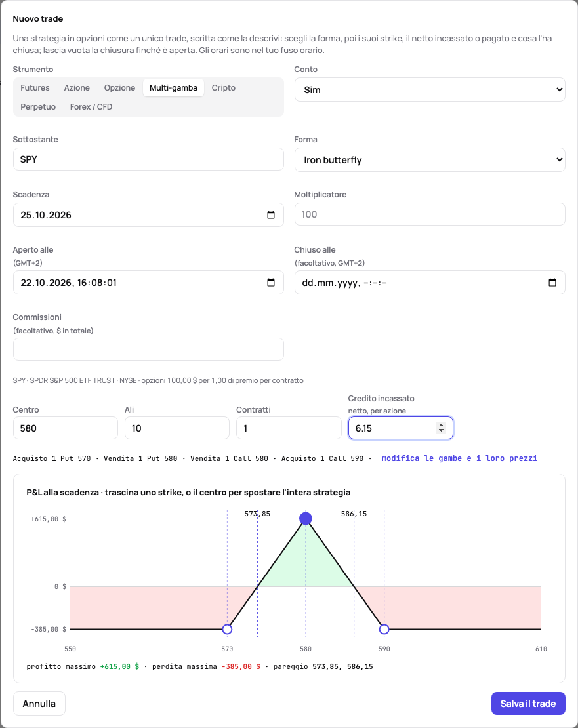
Task: Click into the Moltiplicatore input field
Action: (430, 214)
